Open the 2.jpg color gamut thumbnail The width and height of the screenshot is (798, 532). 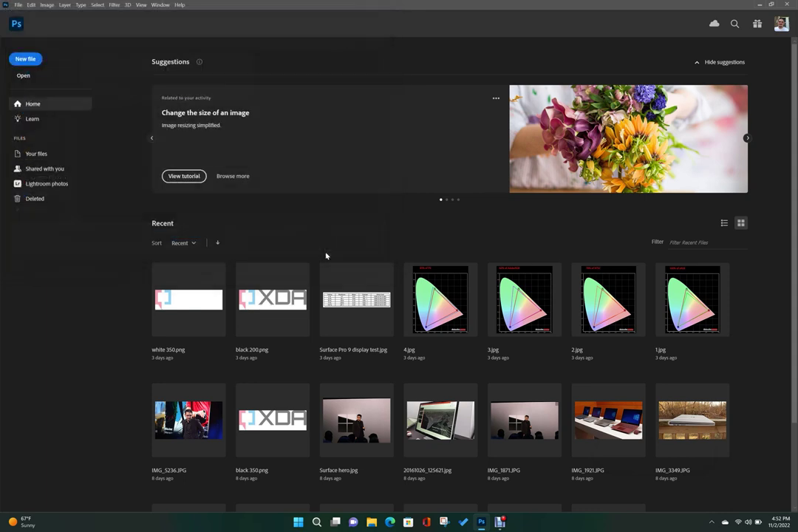(609, 299)
